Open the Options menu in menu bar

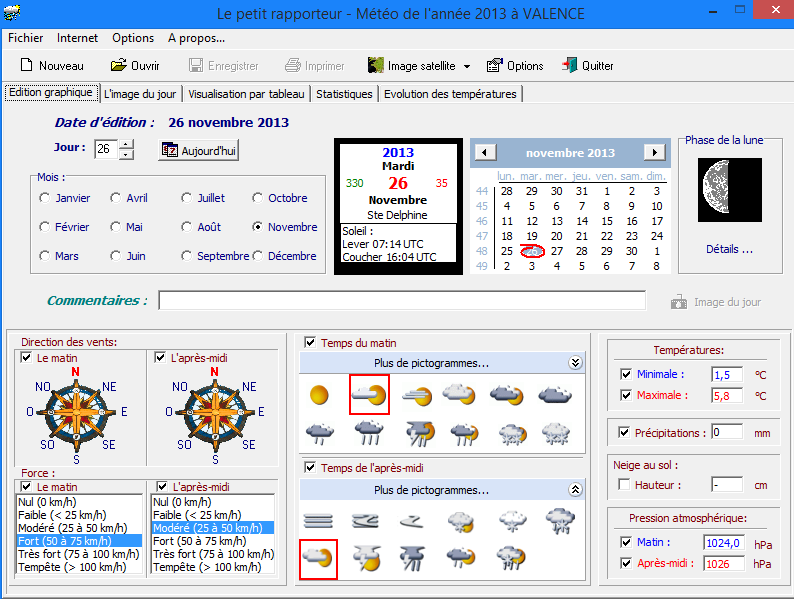133,38
